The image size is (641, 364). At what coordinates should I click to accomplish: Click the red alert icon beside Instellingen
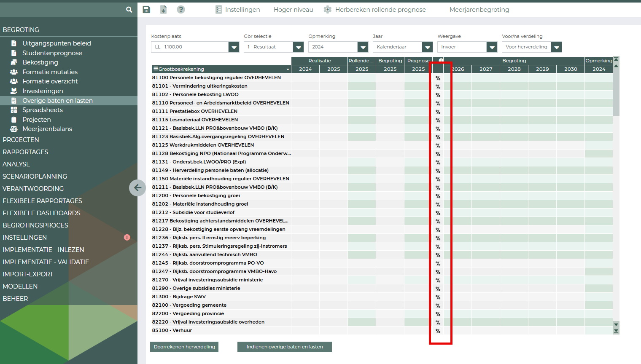tap(127, 238)
